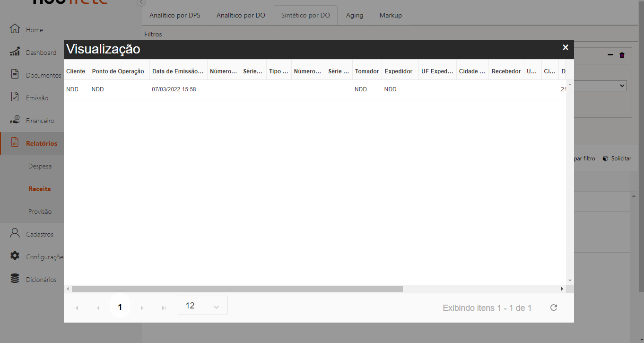The width and height of the screenshot is (644, 343).
Task: Go to the first page arrow
Action: tap(77, 308)
